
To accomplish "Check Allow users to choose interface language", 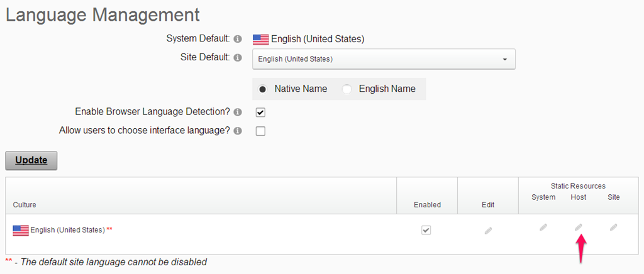I will pyautogui.click(x=260, y=131).
